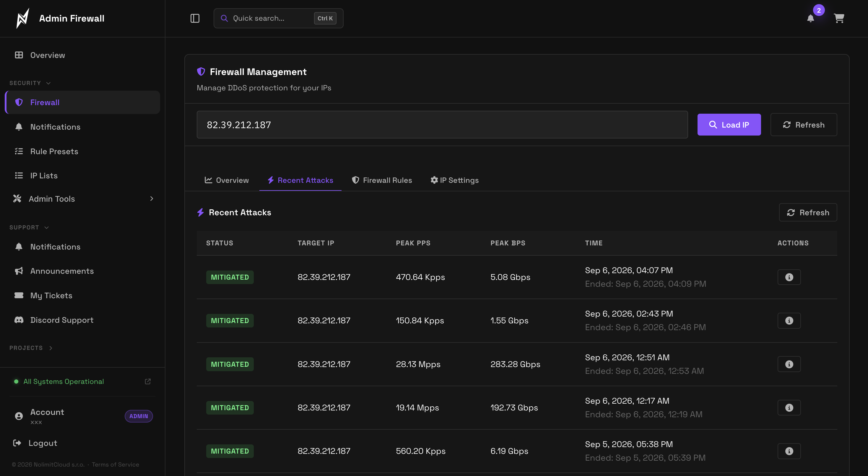Toggle the sidebar panel icon
The width and height of the screenshot is (868, 476).
[195, 18]
